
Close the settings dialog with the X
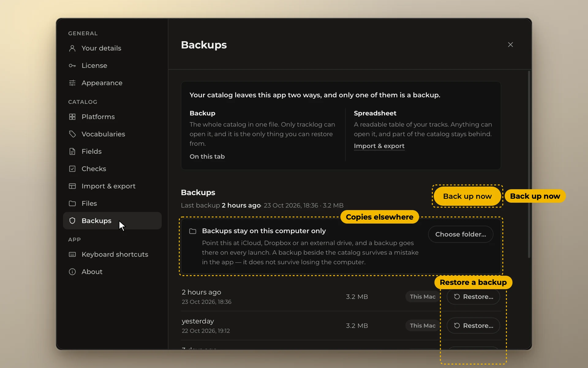coord(510,45)
